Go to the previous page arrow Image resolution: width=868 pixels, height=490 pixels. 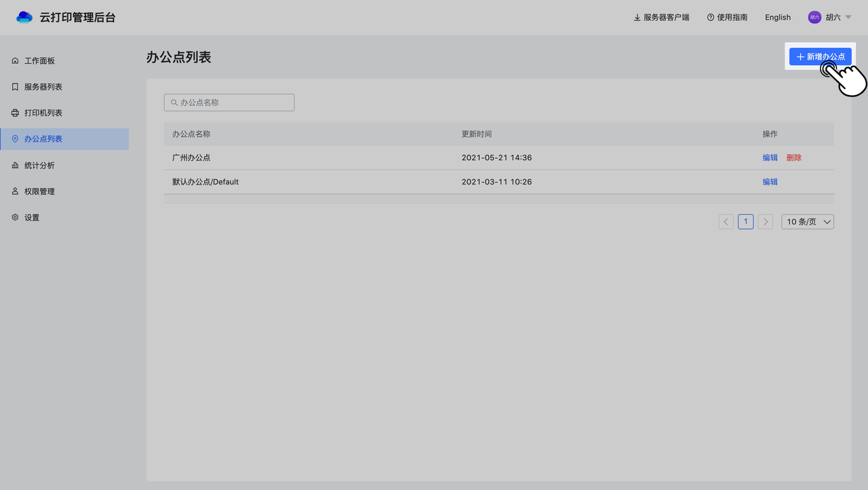click(726, 222)
